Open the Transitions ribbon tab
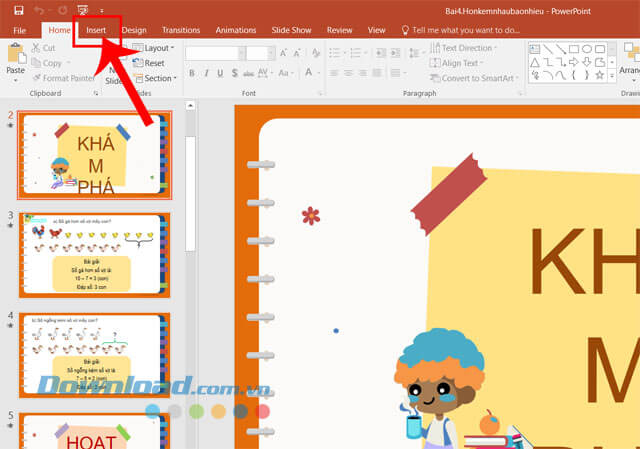 [180, 30]
